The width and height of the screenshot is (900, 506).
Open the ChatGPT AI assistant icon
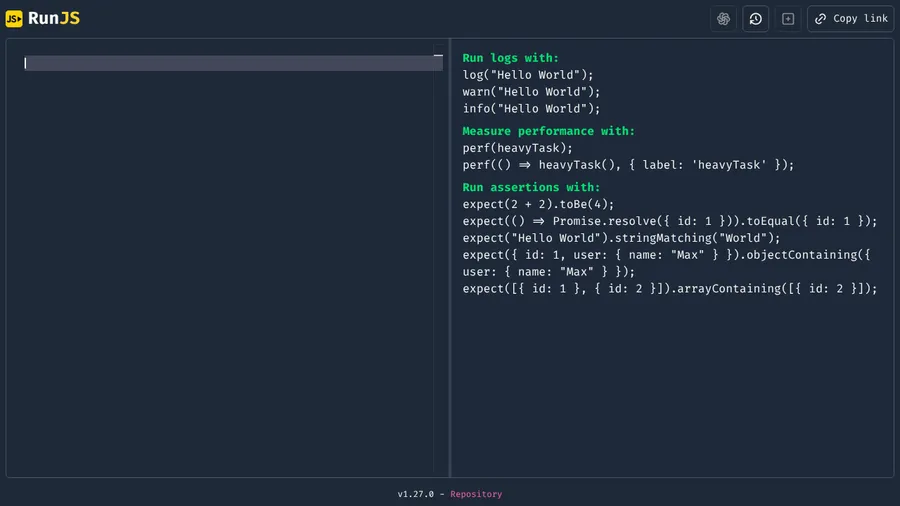click(723, 18)
